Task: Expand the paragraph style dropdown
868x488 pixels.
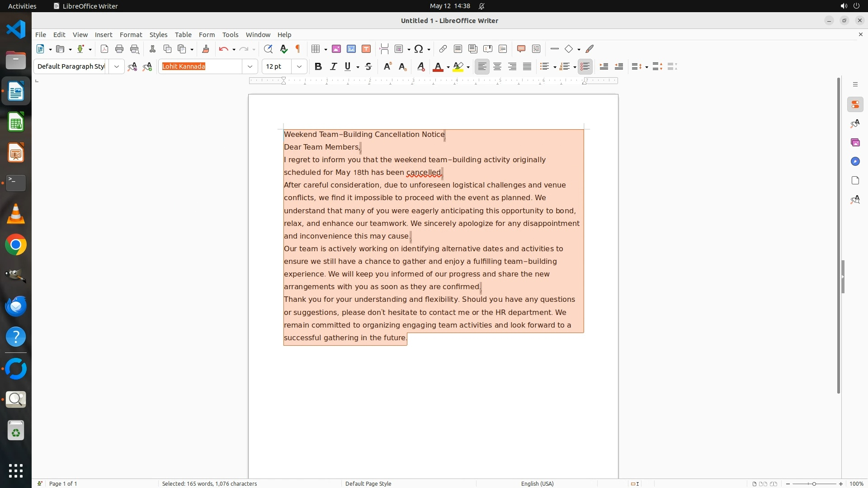Action: pyautogui.click(x=117, y=66)
